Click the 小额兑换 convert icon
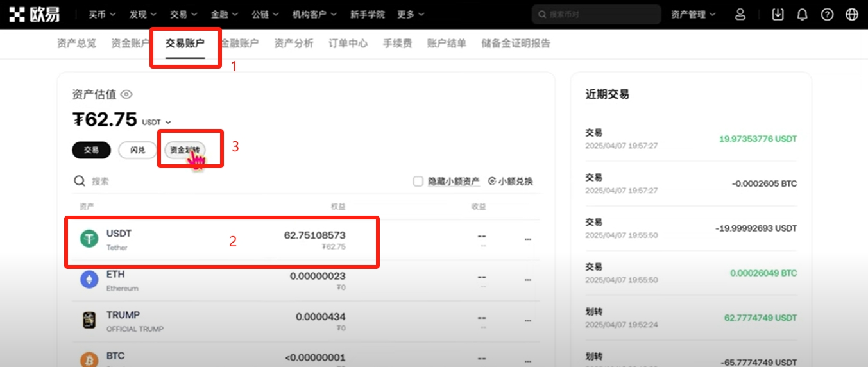The image size is (868, 367). point(492,182)
